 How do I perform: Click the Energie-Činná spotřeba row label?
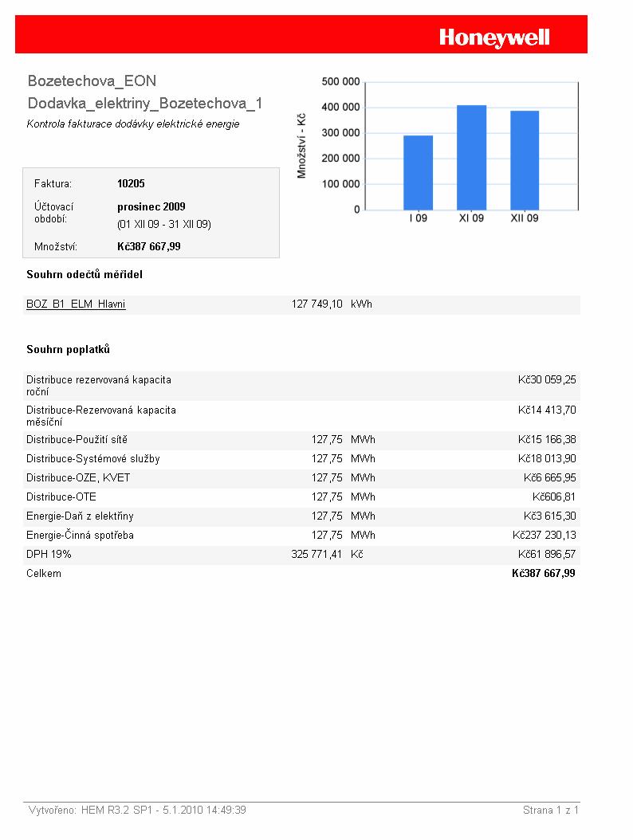pos(80,536)
